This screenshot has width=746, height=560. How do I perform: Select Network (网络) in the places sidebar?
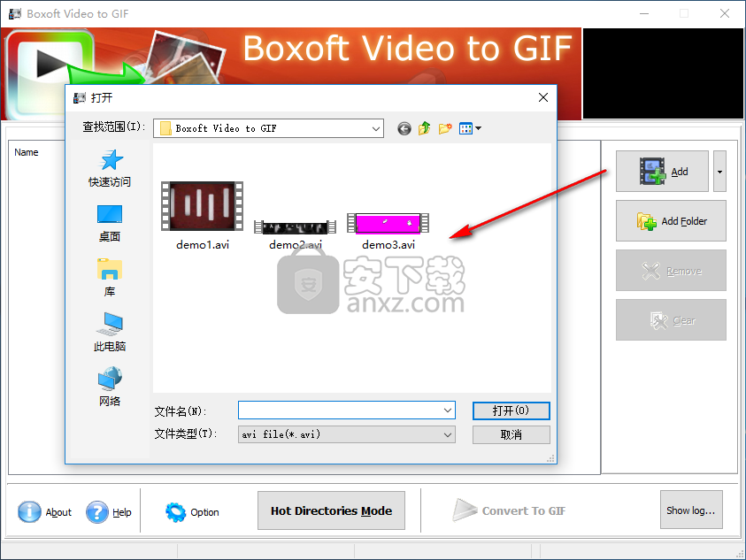click(110, 387)
